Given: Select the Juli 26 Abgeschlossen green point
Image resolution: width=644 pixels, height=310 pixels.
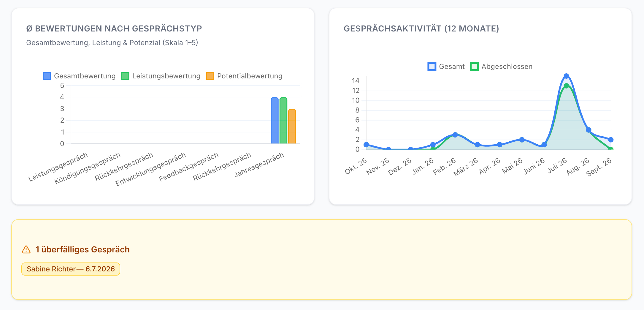Looking at the screenshot, I should pos(566,86).
